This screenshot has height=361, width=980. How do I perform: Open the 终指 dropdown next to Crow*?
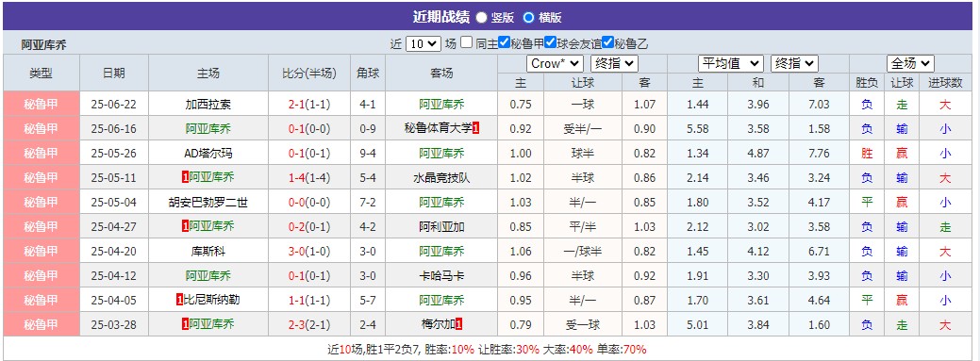[x=614, y=64]
